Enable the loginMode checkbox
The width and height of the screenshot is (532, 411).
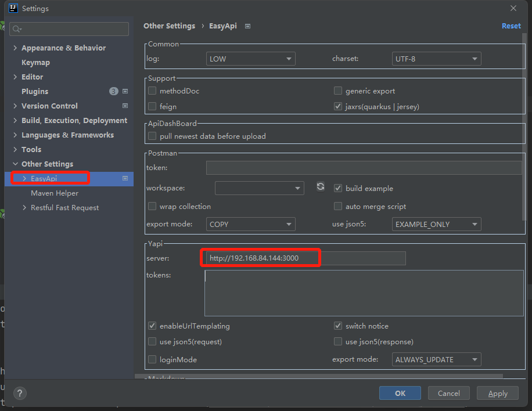[152, 359]
